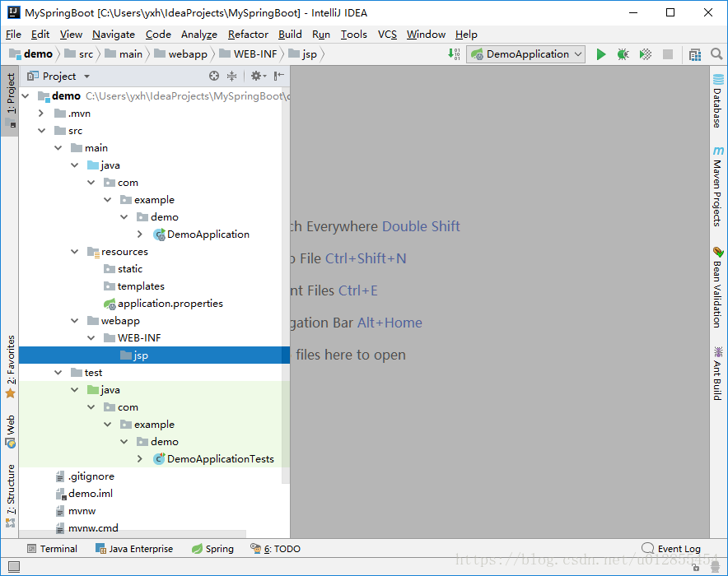This screenshot has height=576, width=728.
Task: Select the jsp folder row
Action: pyautogui.click(x=154, y=355)
